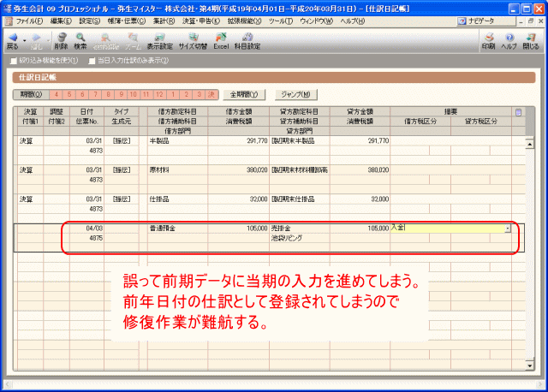Click the 戻る (Back) toolbar icon
This screenshot has height=392, width=548.
[x=13, y=41]
